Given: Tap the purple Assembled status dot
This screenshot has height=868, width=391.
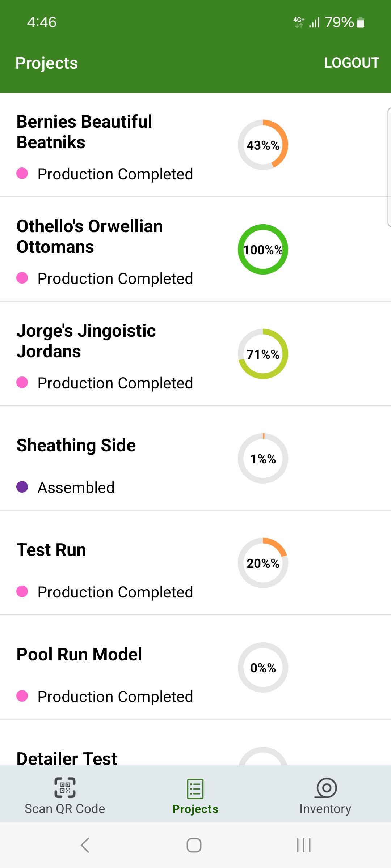Looking at the screenshot, I should pyautogui.click(x=22, y=487).
